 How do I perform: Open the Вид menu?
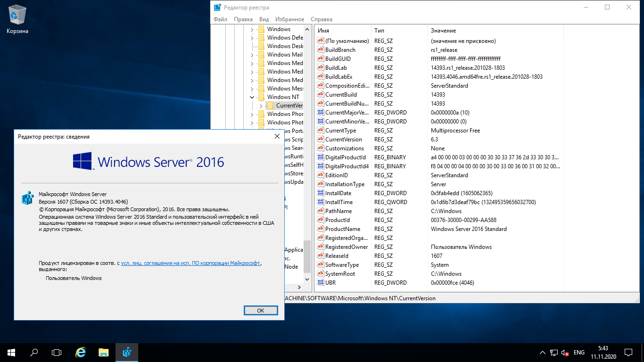[x=264, y=19]
